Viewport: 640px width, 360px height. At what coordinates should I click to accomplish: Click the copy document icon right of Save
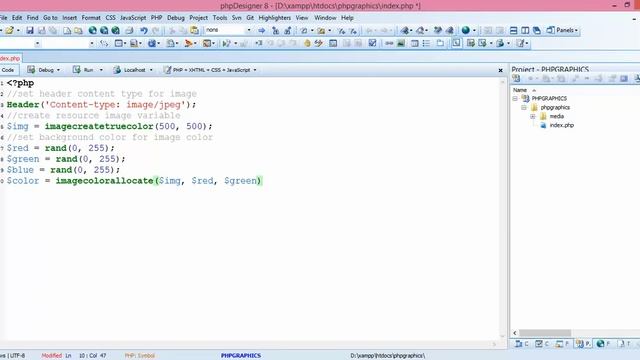(53, 30)
